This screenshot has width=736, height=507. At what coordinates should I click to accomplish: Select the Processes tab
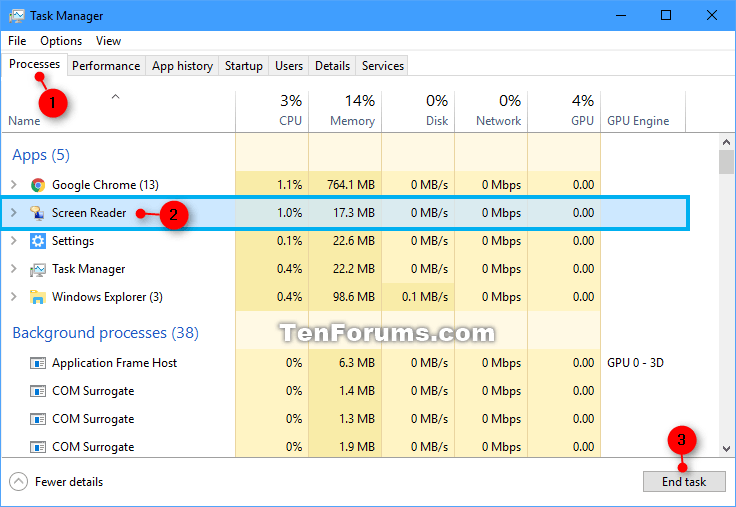(x=34, y=64)
